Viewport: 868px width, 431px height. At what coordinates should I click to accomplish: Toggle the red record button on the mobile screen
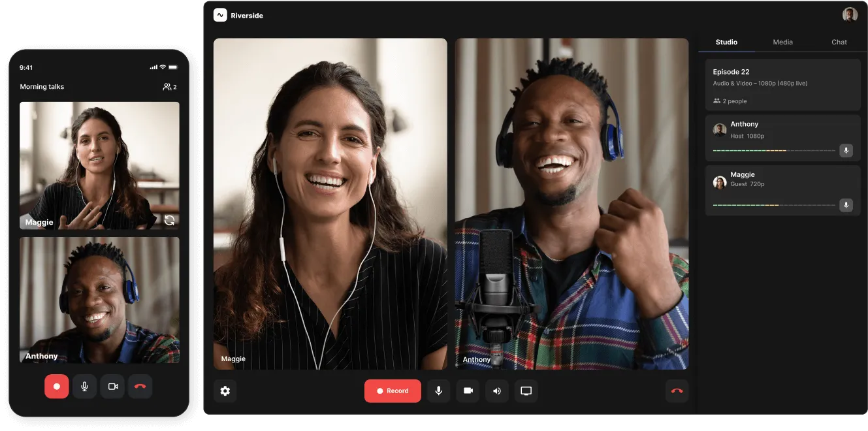56,386
